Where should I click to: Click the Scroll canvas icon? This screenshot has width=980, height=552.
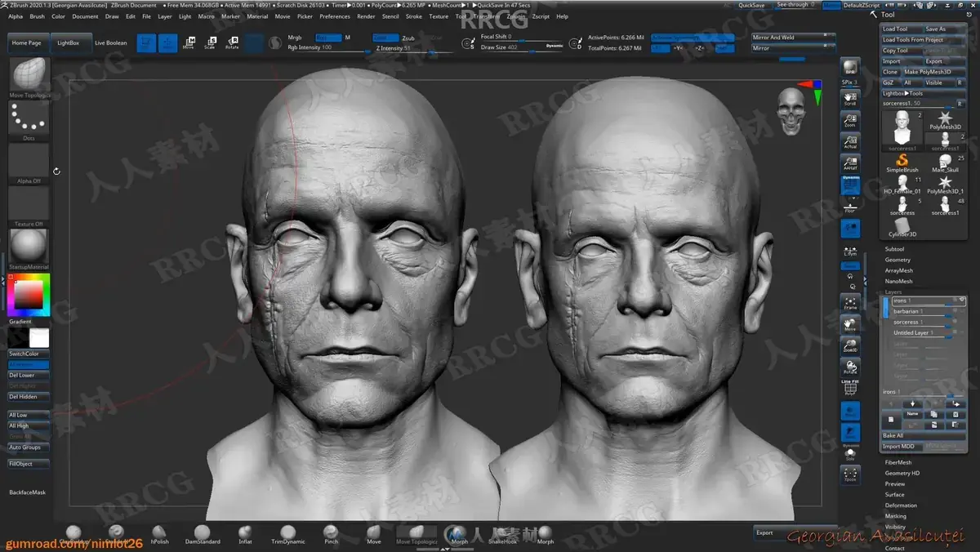pos(850,99)
